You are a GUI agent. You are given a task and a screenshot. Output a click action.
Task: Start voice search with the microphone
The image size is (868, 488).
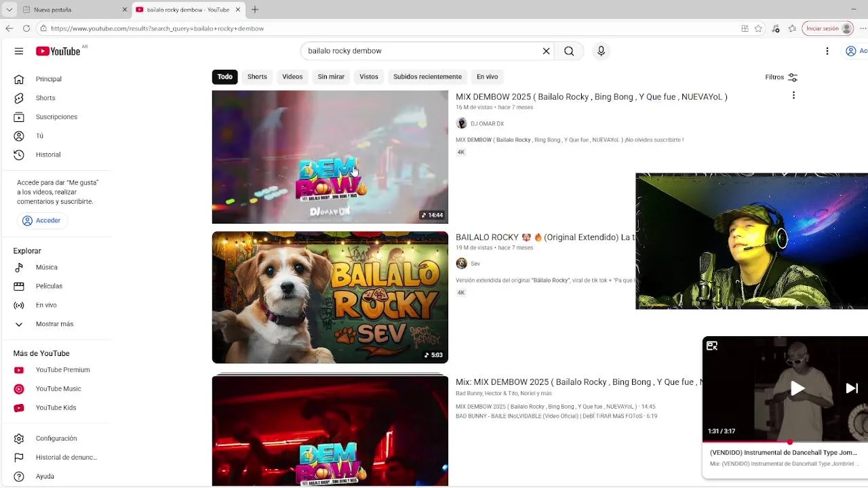(601, 51)
